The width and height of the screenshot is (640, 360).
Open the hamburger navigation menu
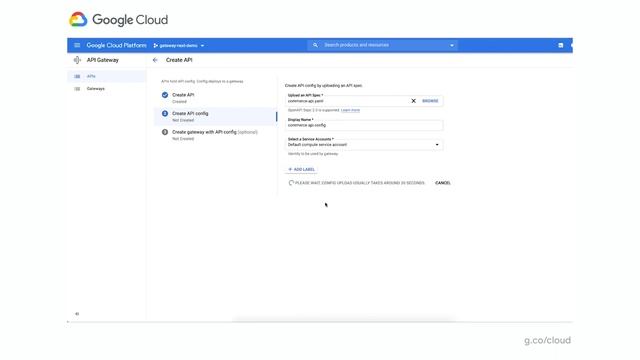coord(77,45)
